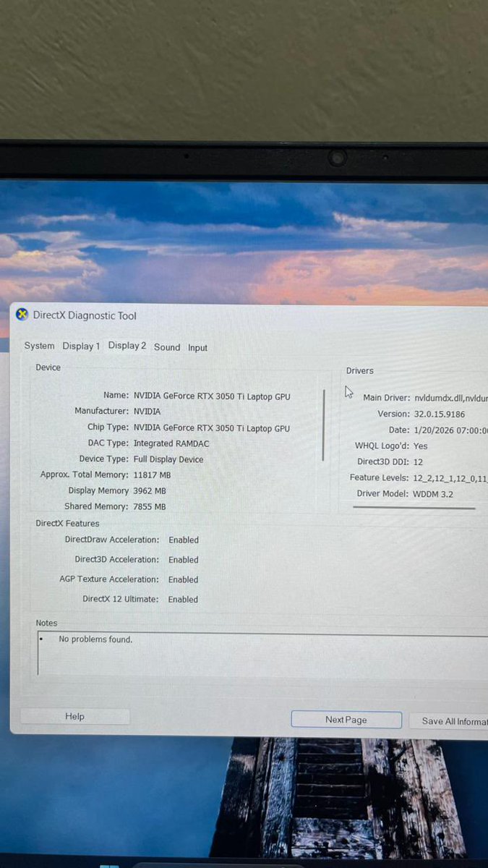Screen dimensions: 488x868
Task: Click the 'DirectX Features' group label
Action: (68, 524)
